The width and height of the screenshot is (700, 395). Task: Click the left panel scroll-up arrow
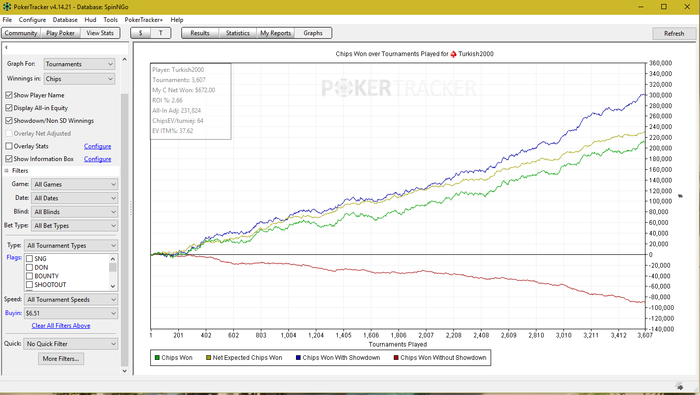pos(125,59)
